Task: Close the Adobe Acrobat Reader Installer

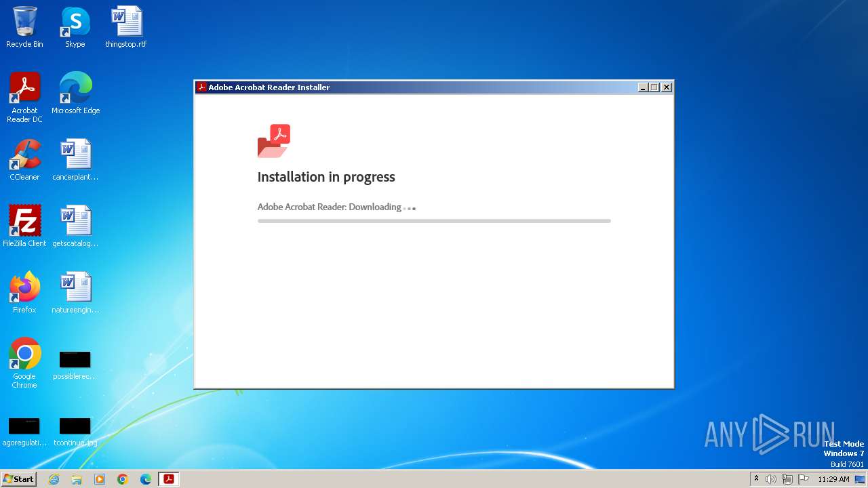Action: 667,87
